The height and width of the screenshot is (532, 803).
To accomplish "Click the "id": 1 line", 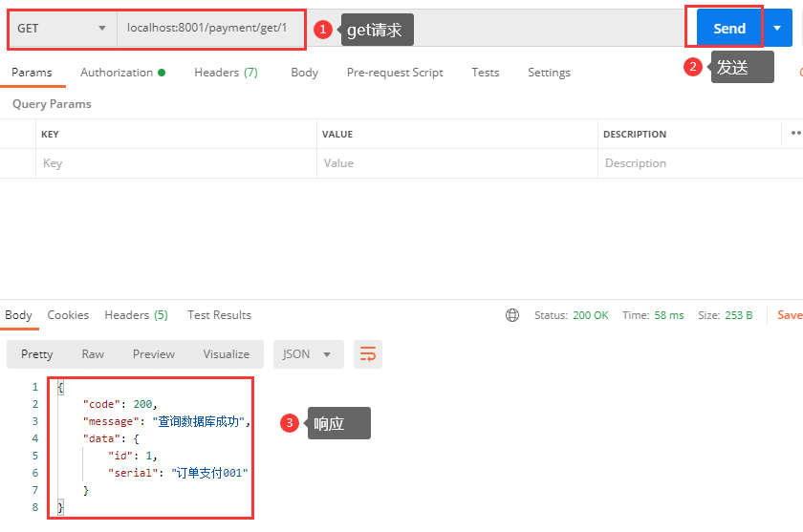I will 132,456.
